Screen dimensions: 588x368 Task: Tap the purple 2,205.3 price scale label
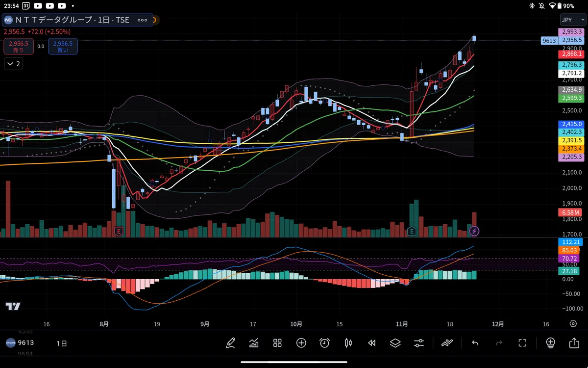coord(571,157)
